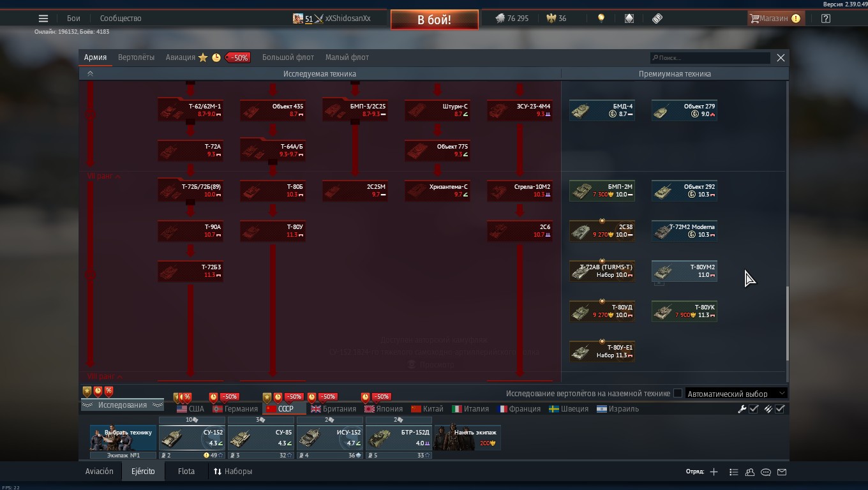Open the player profile avatar icon
Screen dimensions: 868x490
298,19
